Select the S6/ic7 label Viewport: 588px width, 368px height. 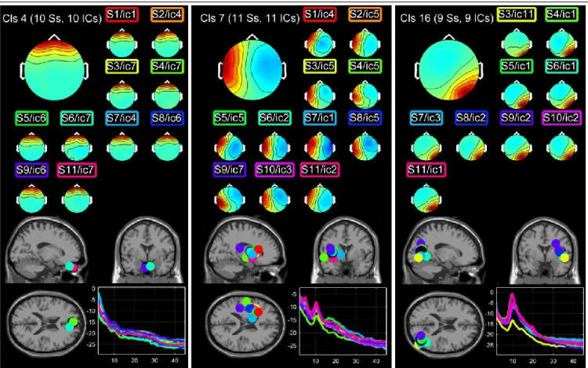click(x=77, y=118)
